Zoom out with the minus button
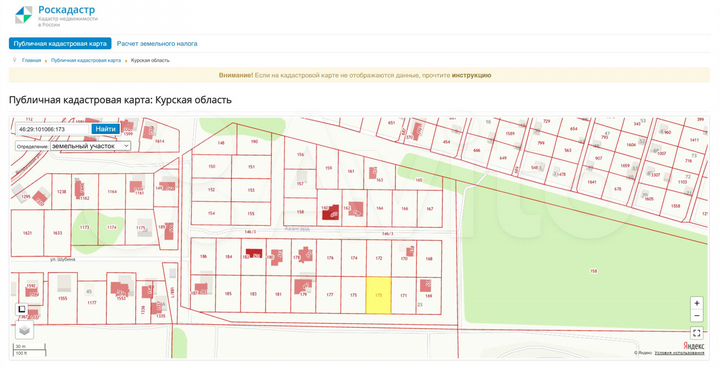 point(697,316)
